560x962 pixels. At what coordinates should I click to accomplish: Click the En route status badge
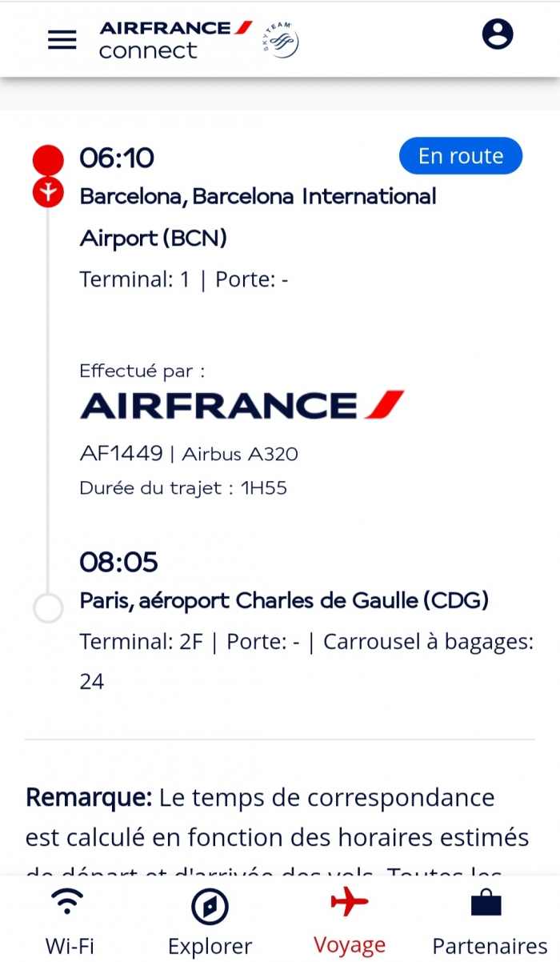point(461,156)
